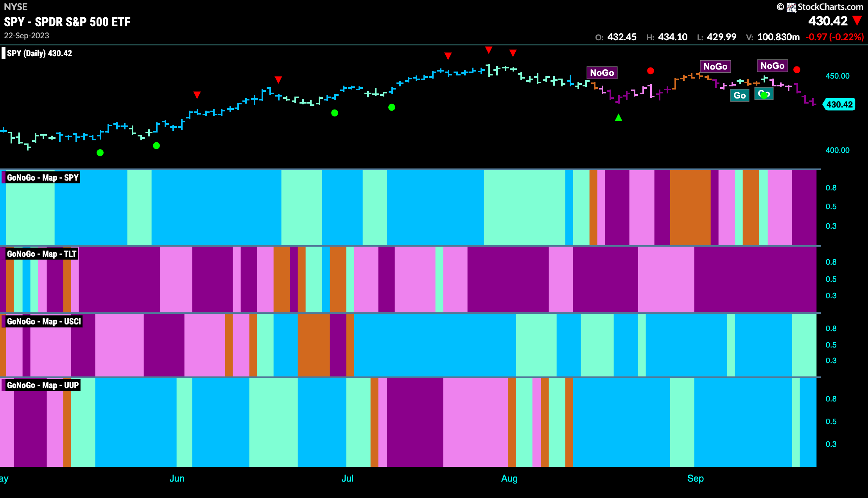The height and width of the screenshot is (498, 868).
Task: Click the NYSE exchange label
Action: click(16, 7)
